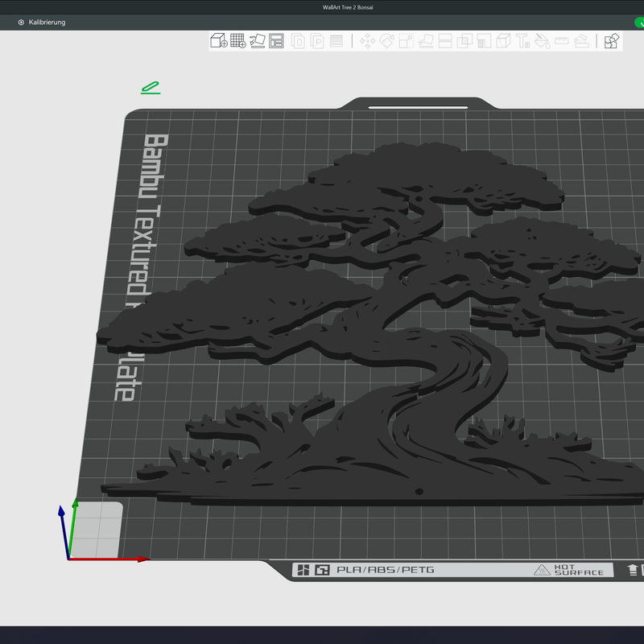Screen dimensions: 644x644
Task: Select the Scale tool
Action: [x=407, y=41]
